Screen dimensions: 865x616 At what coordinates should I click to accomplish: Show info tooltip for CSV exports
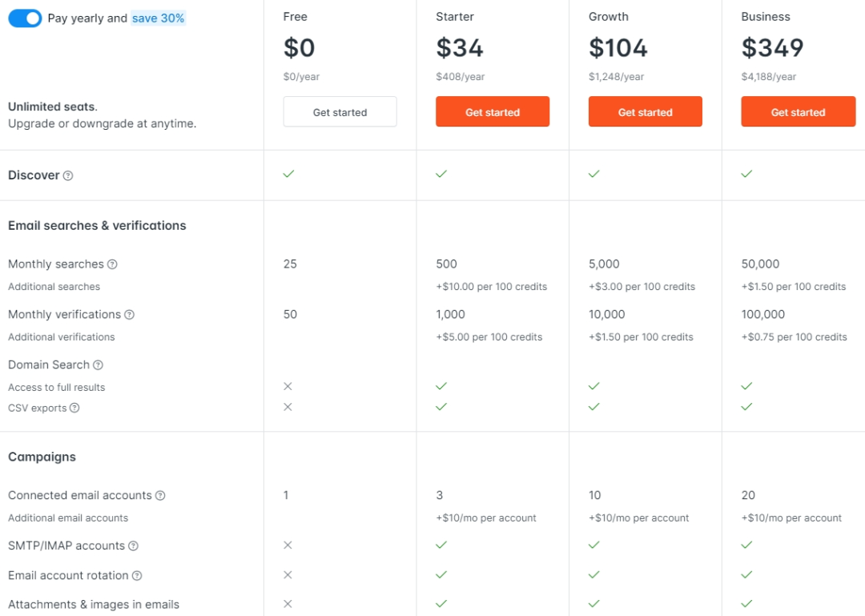pos(74,408)
